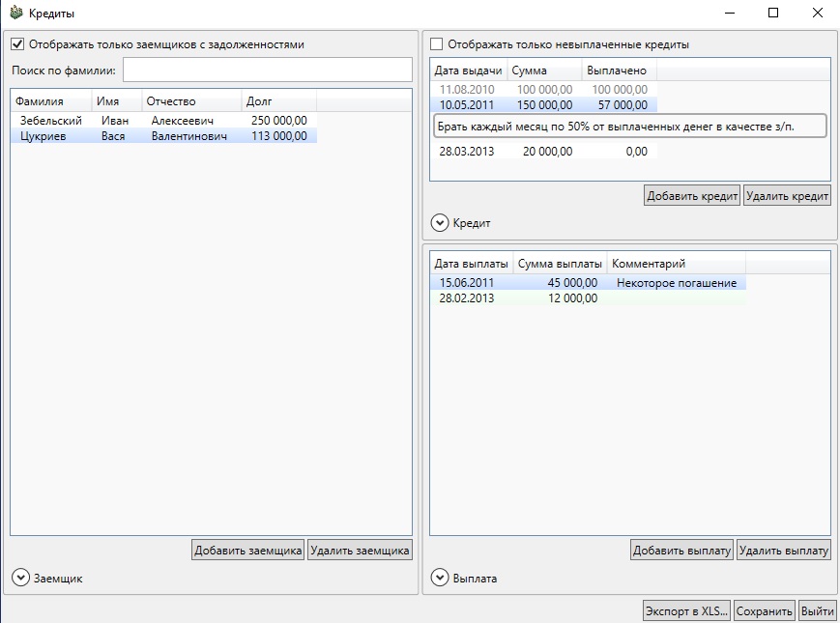Enable 'Отображать только невыплаченные кредиты' checkbox

(x=437, y=43)
